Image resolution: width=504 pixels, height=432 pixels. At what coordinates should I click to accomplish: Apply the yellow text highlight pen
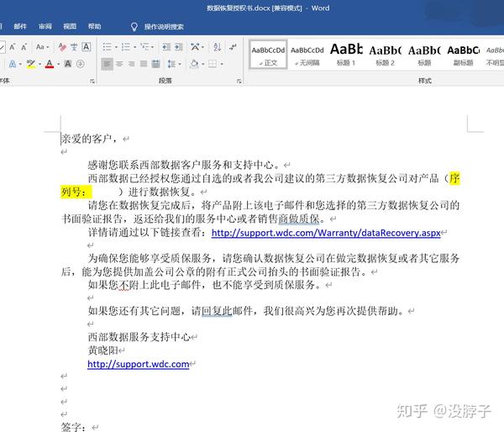point(31,64)
